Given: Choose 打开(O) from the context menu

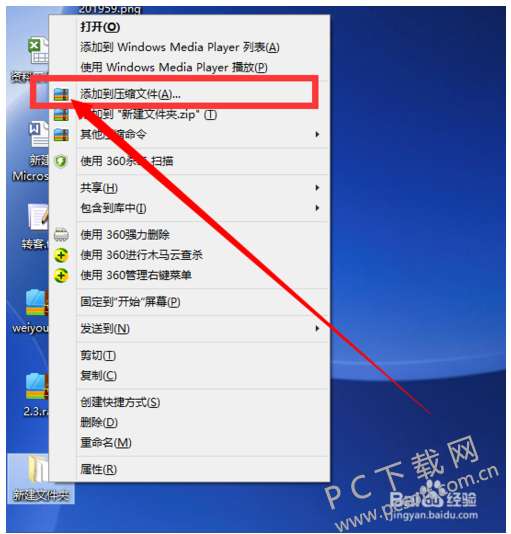Looking at the screenshot, I should click(x=100, y=27).
